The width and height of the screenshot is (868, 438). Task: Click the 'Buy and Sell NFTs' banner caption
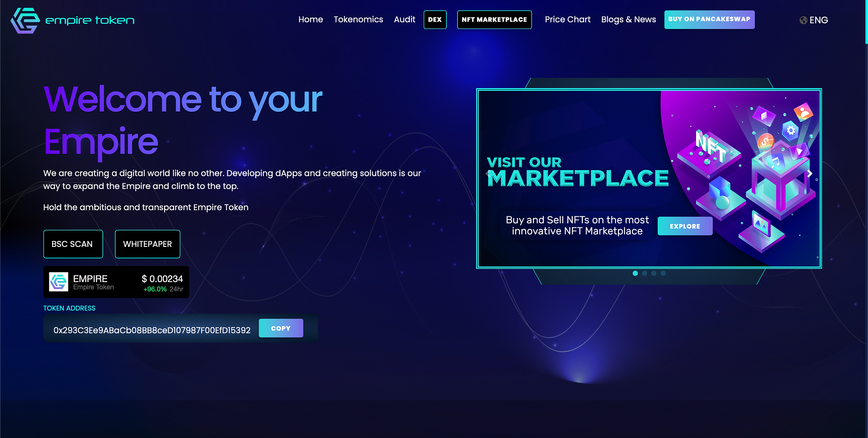click(x=577, y=225)
